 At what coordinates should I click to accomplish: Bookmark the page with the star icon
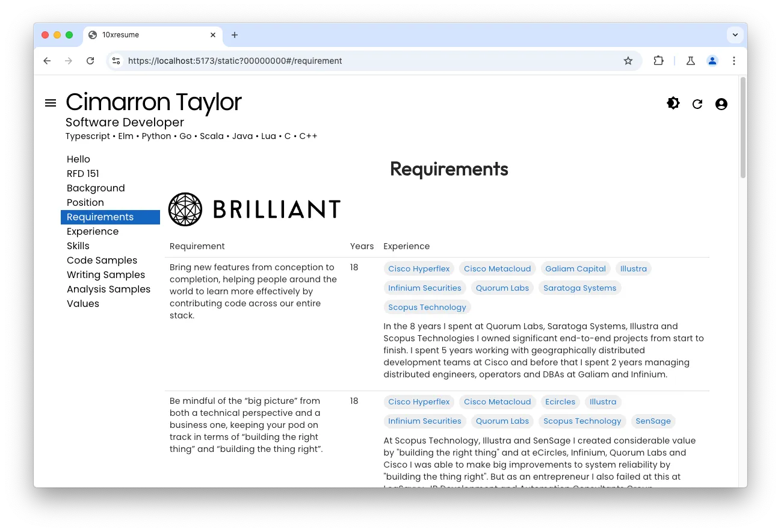628,61
